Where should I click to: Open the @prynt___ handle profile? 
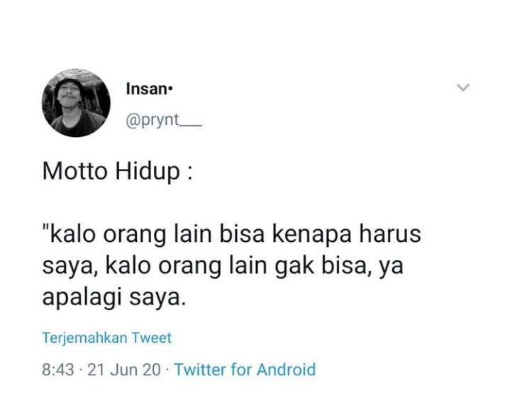click(x=164, y=121)
